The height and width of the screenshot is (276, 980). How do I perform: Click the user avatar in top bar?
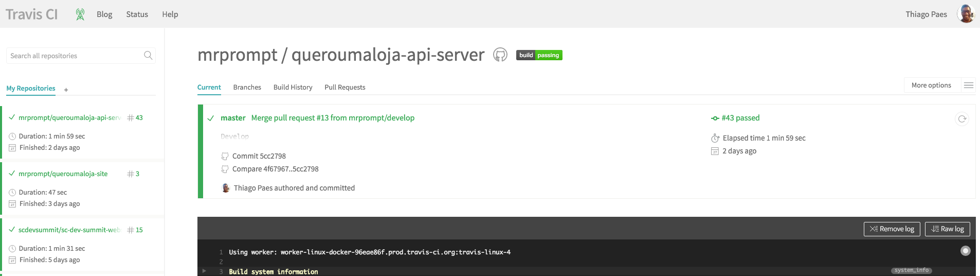(966, 14)
